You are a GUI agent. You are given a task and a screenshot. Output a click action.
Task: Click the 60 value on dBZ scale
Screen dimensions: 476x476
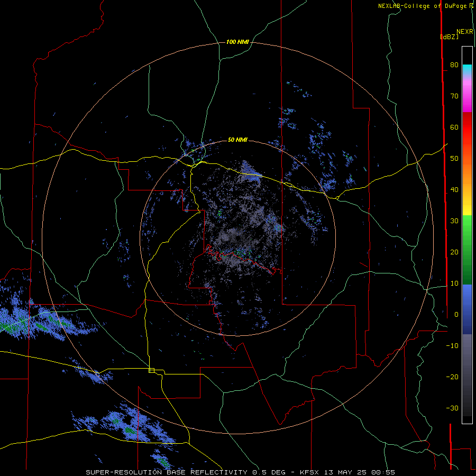(454, 127)
